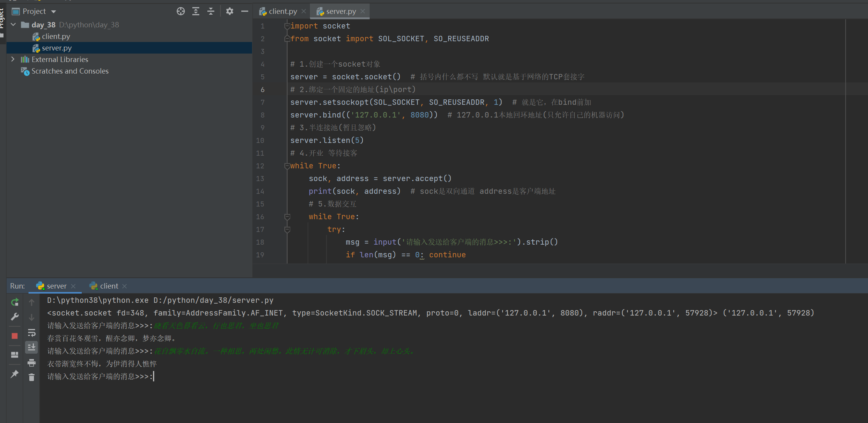Viewport: 868px width, 423px height.
Task: Click the locate current file target icon
Action: 181,11
